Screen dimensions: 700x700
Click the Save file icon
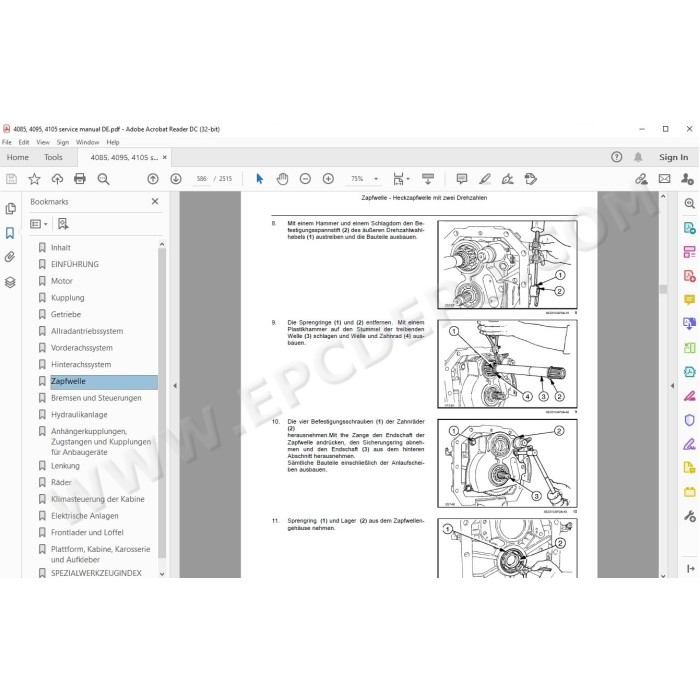11,179
